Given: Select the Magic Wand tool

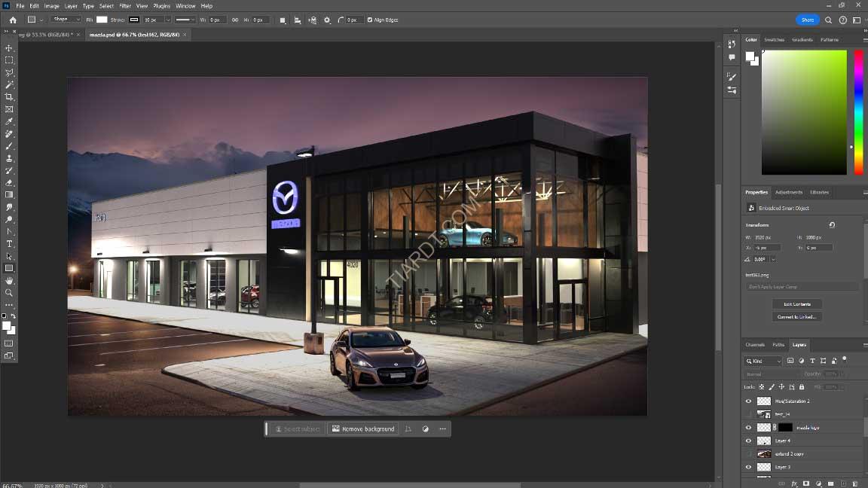Looking at the screenshot, I should coord(9,84).
